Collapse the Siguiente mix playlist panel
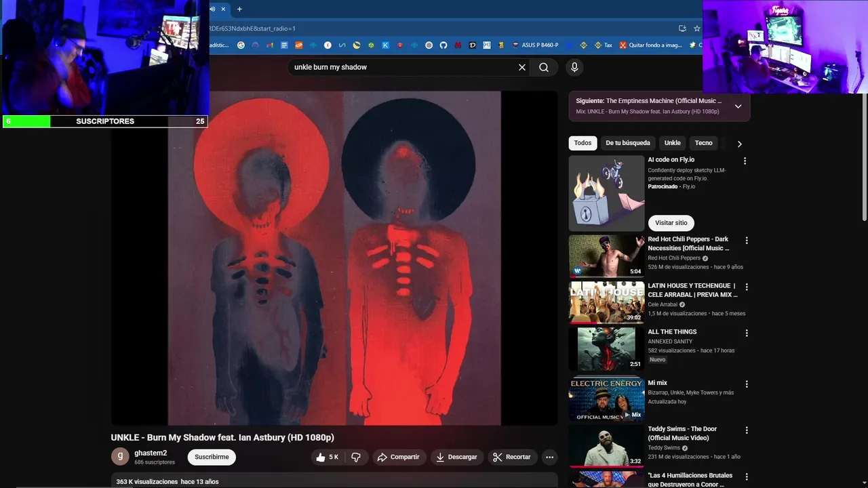The height and width of the screenshot is (488, 868). pos(738,106)
